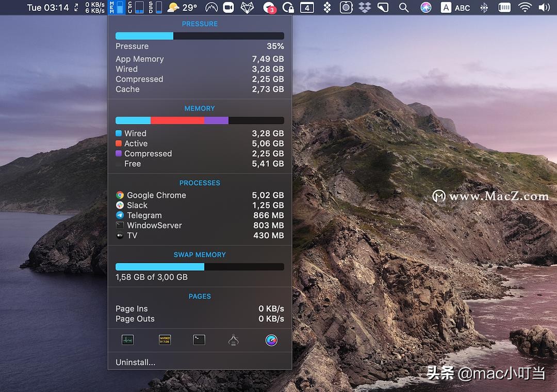This screenshot has height=392, width=557.
Task: Click the Pressure progress bar showing 35%
Action: coord(200,36)
